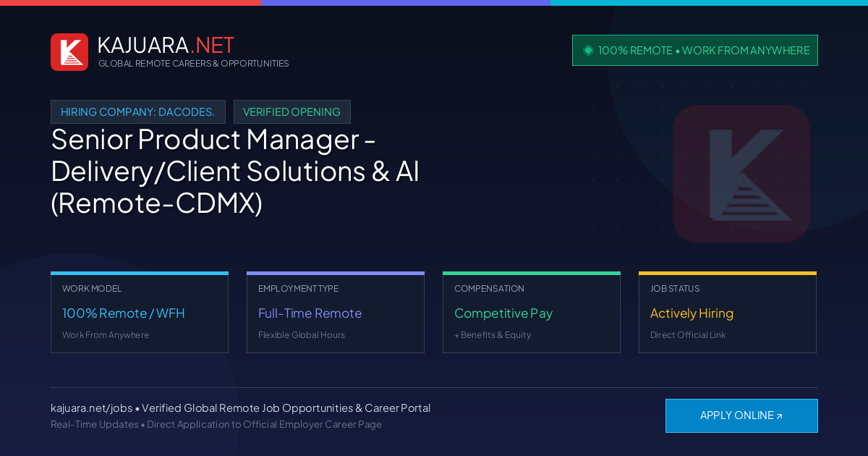
Task: Click the Senior Product Manager job title
Action: [235, 172]
